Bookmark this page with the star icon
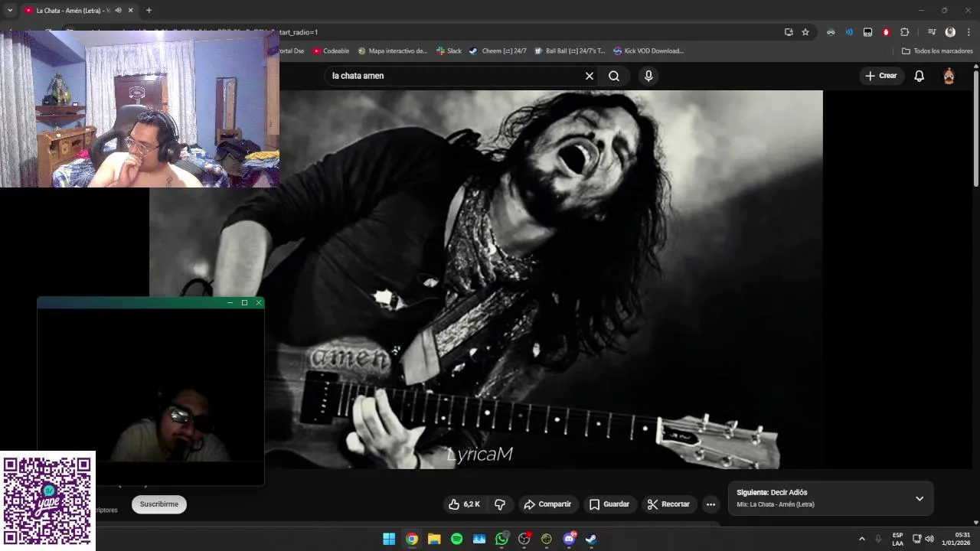 coord(805,32)
